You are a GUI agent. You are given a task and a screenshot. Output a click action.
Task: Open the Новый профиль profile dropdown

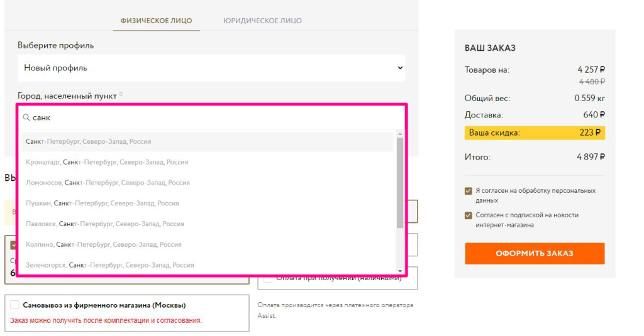pyautogui.click(x=211, y=68)
